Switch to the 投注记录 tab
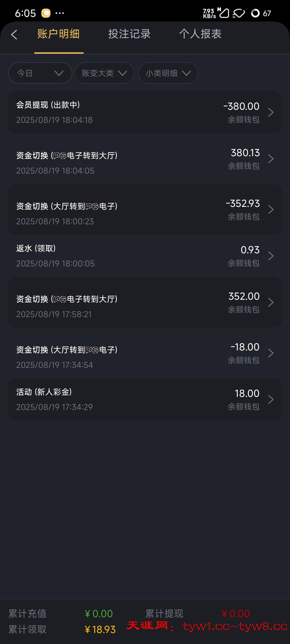This screenshot has height=644, width=290. pos(129,34)
